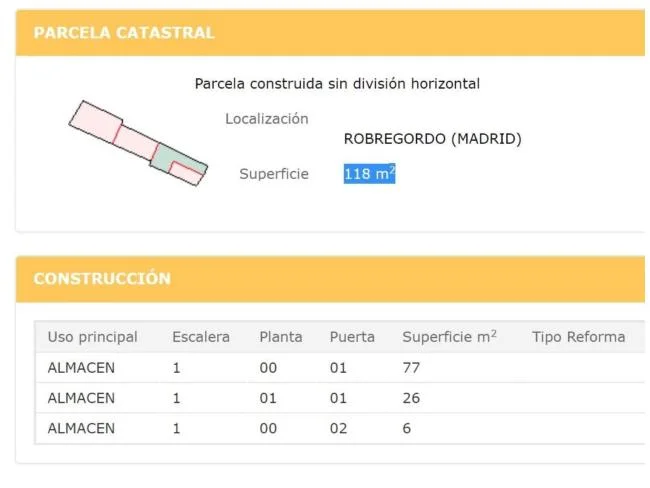The width and height of the screenshot is (650, 488).
Task: Click the CONSTRUCCIÓN section header
Action: [102, 278]
